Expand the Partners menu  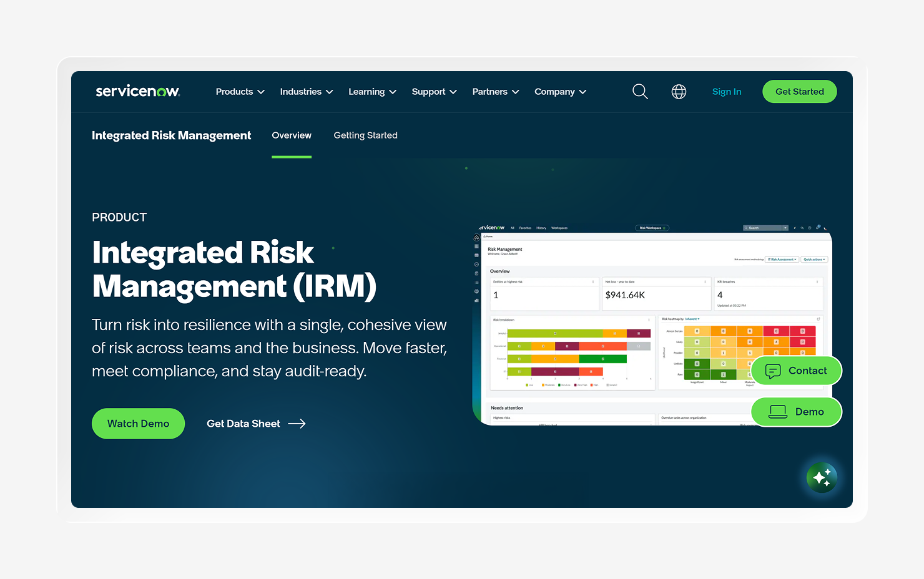click(496, 92)
